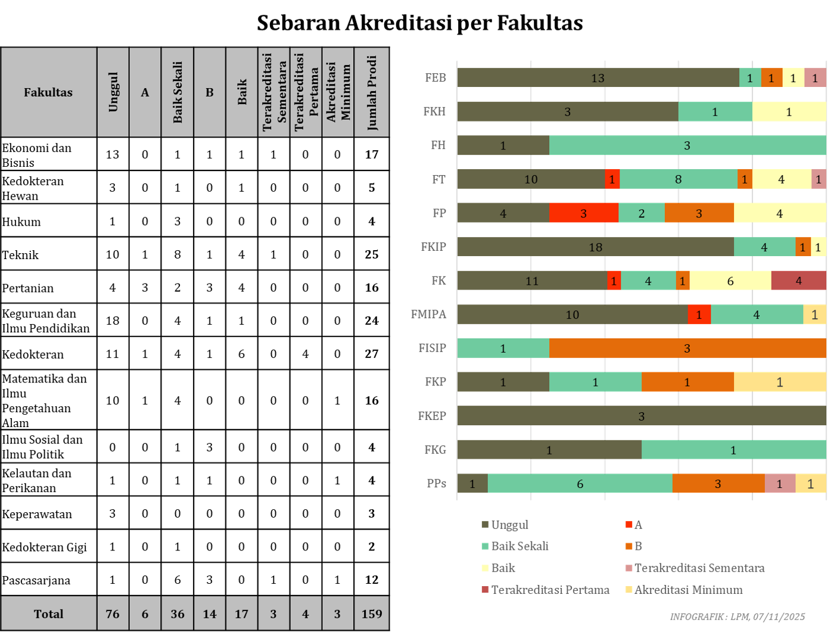Click the INFOGRAFIK LPM credit text

pos(737,617)
